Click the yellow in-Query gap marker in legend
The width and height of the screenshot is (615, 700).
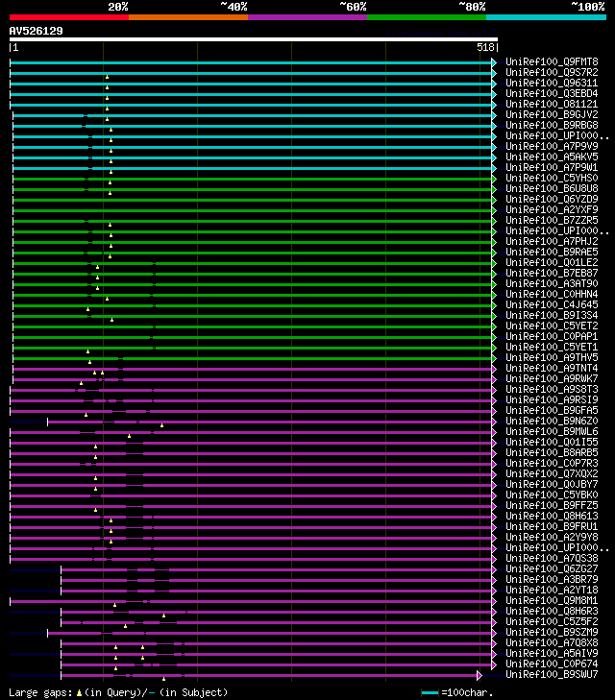click(x=79, y=693)
